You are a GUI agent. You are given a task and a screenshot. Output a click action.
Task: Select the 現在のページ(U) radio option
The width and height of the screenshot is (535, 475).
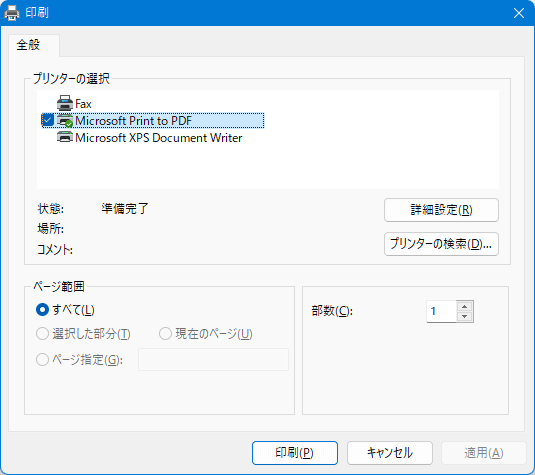[x=165, y=334]
